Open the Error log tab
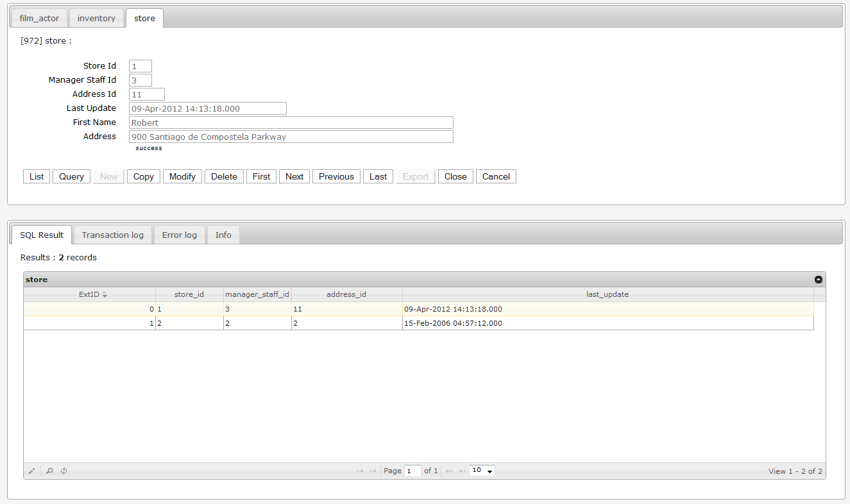Image resolution: width=850 pixels, height=504 pixels. point(179,235)
